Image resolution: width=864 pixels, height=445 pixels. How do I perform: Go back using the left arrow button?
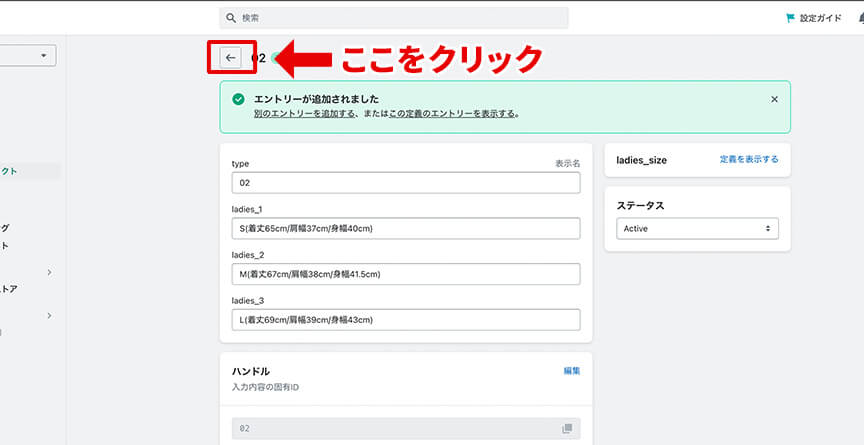coord(230,58)
